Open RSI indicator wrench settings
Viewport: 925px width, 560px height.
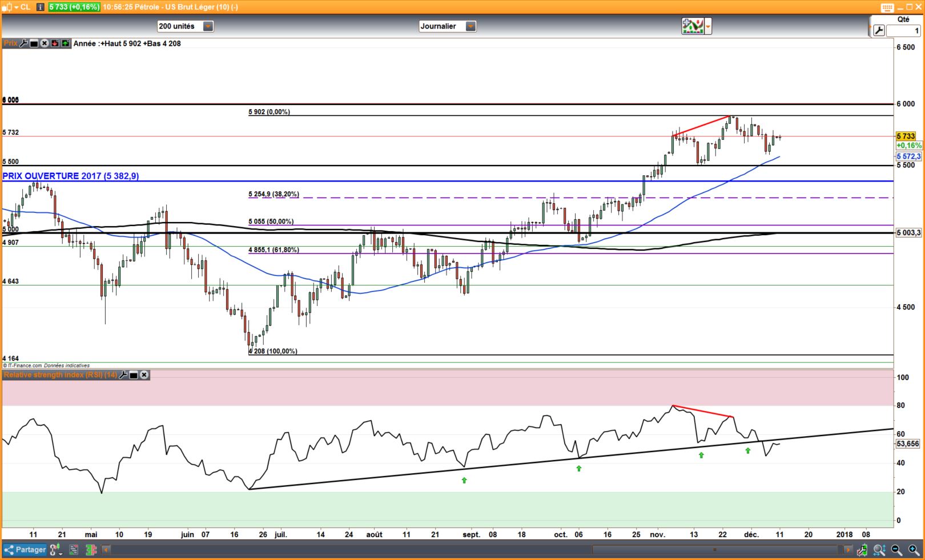coord(123,375)
